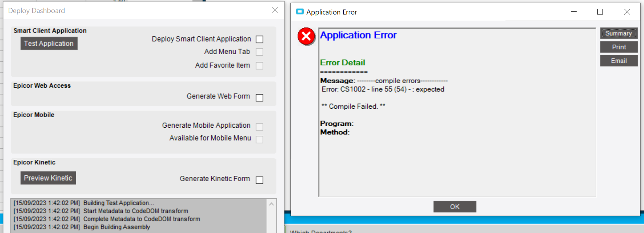The height and width of the screenshot is (233, 644).
Task: Click the Application Error title bar app icon
Action: pyautogui.click(x=300, y=12)
